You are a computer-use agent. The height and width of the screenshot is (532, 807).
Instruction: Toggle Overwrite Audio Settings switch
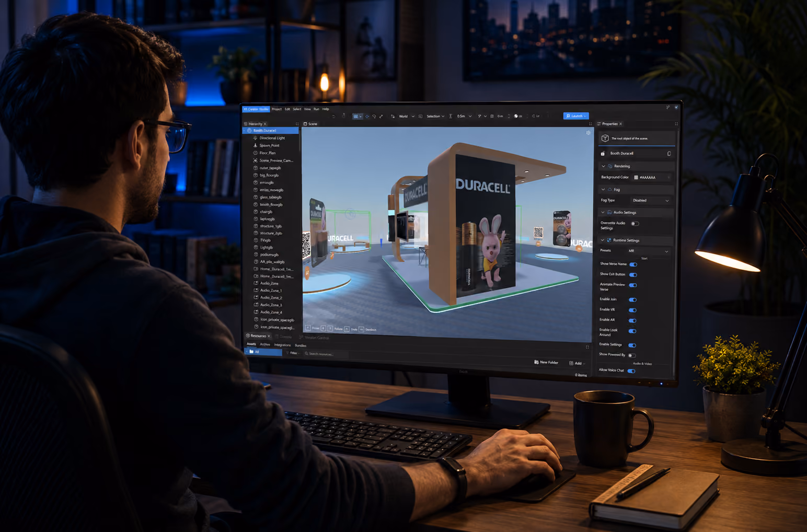click(x=635, y=224)
